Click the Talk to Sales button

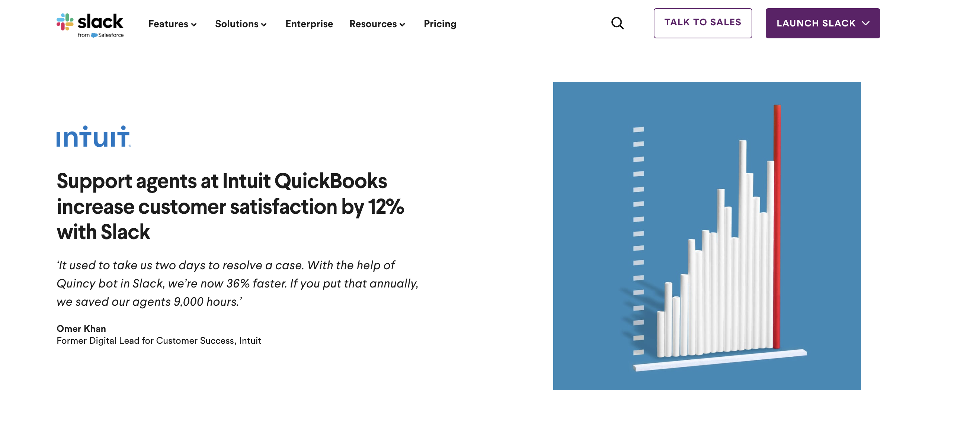702,22
